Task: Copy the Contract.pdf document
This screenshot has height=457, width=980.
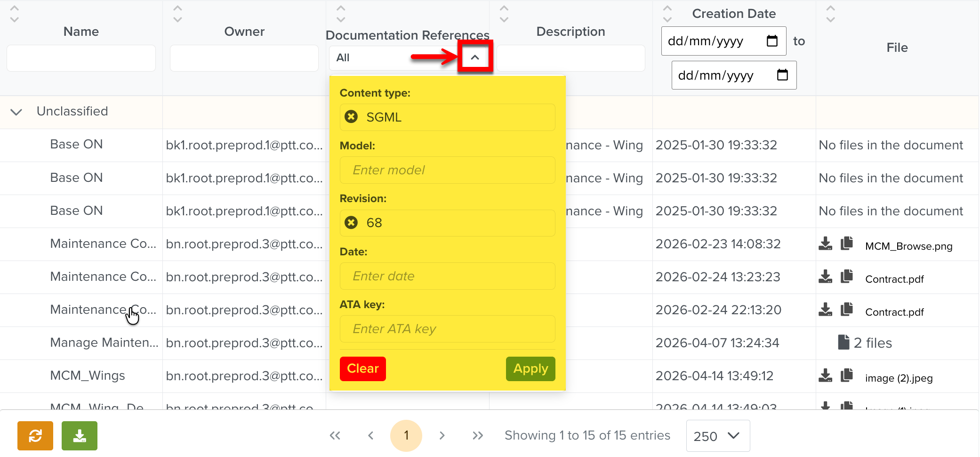Action: click(847, 278)
